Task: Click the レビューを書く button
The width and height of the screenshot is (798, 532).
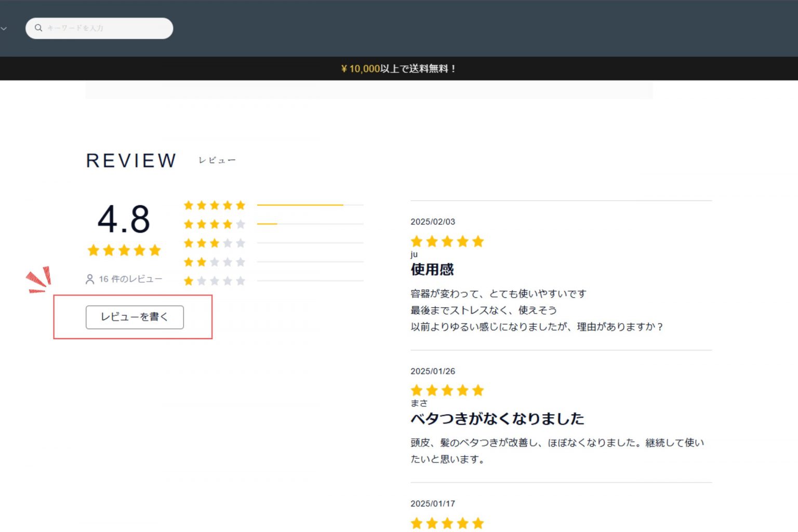Action: [x=135, y=317]
